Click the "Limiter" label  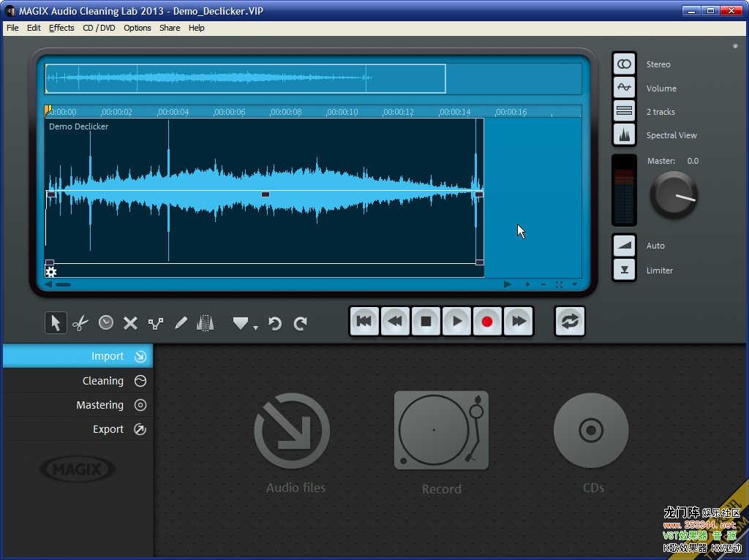[659, 270]
